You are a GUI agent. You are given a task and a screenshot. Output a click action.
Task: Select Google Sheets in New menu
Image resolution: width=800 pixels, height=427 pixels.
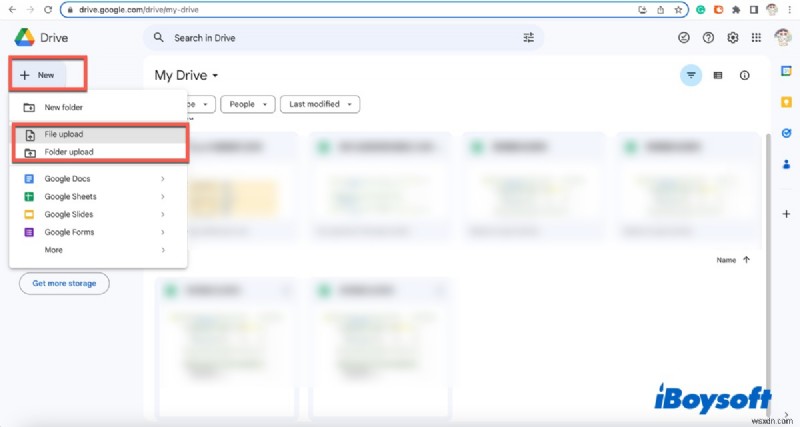point(98,196)
